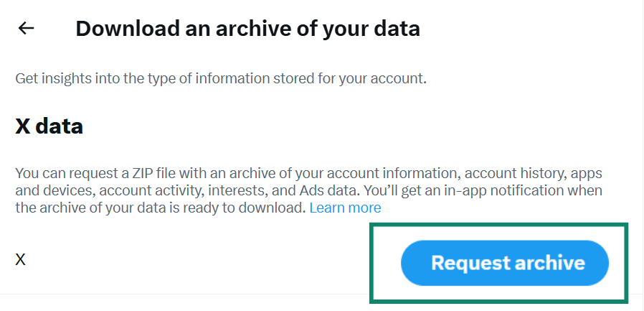The height and width of the screenshot is (311, 644).
Task: Click the back arrow icon
Action: pyautogui.click(x=27, y=29)
